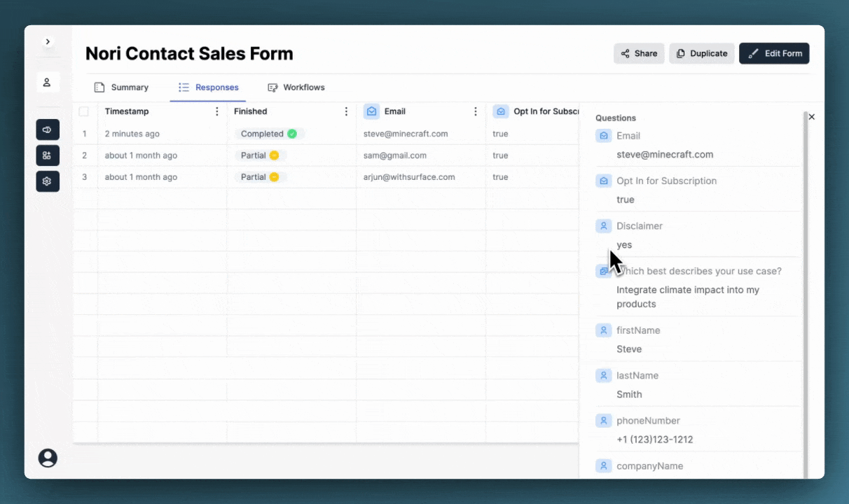
Task: Open the Finished column options menu
Action: click(x=346, y=111)
